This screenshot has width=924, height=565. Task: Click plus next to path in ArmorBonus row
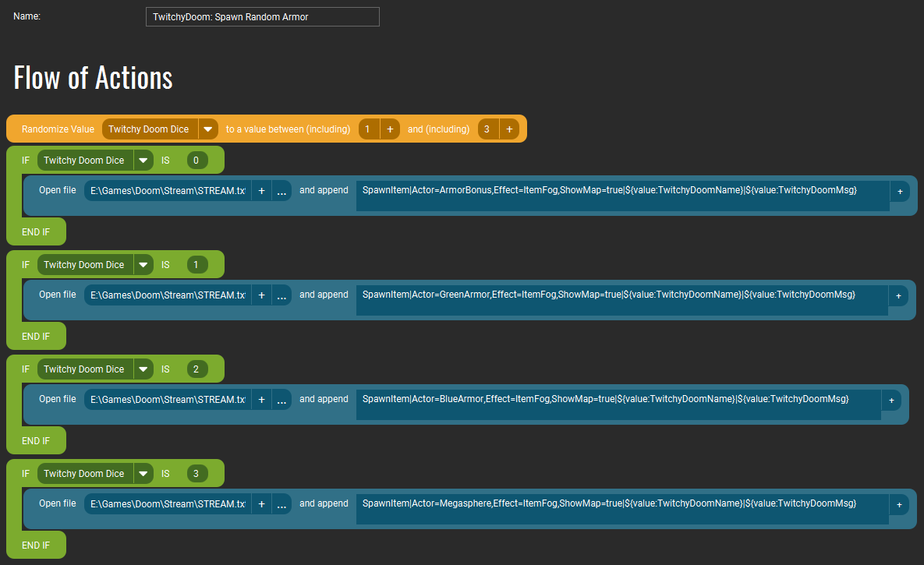tap(262, 190)
